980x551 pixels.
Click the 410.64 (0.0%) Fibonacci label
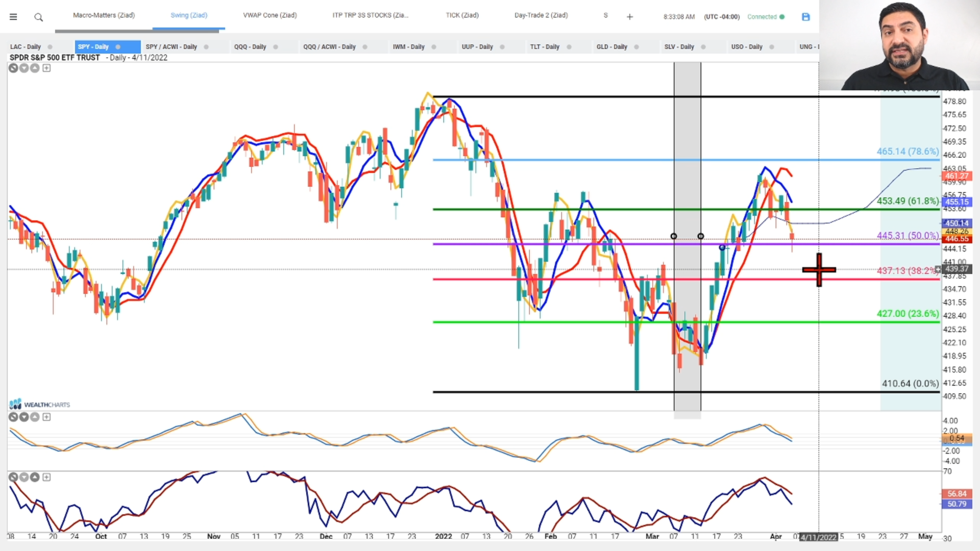(x=910, y=384)
